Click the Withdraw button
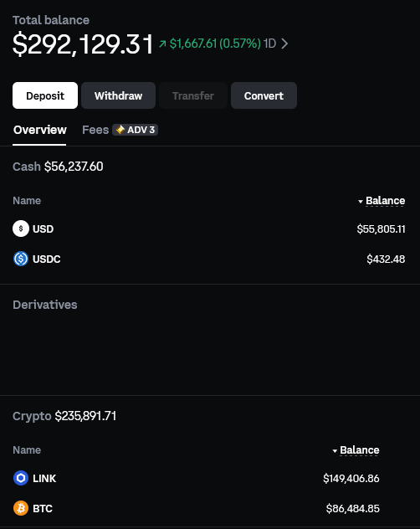The width and height of the screenshot is (420, 529). 119,95
